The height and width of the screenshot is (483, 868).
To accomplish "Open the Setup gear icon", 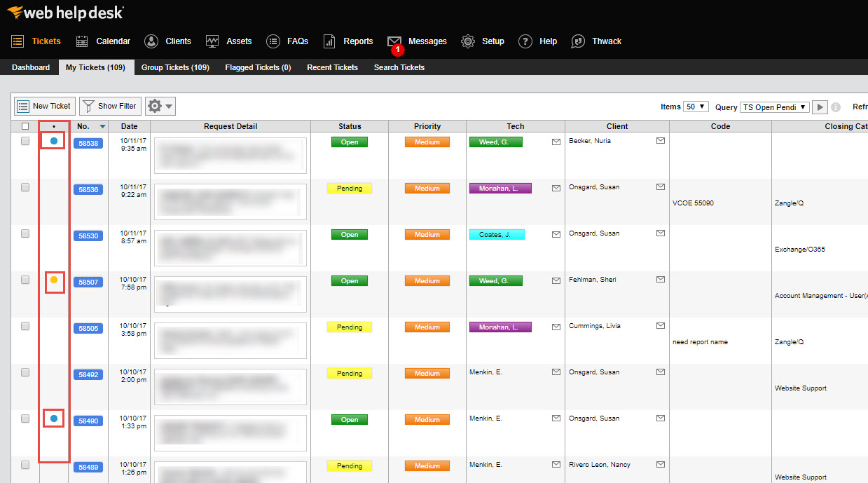I will pyautogui.click(x=467, y=41).
